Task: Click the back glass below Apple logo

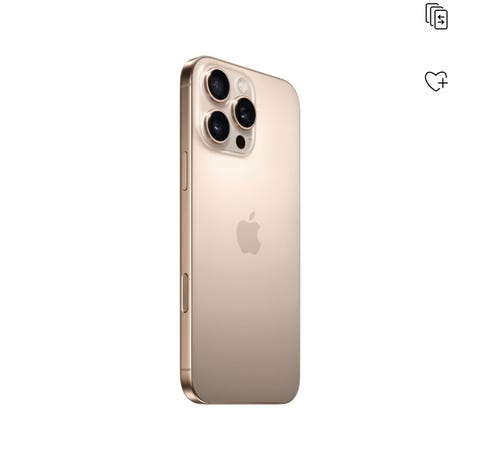Action: pos(247,293)
